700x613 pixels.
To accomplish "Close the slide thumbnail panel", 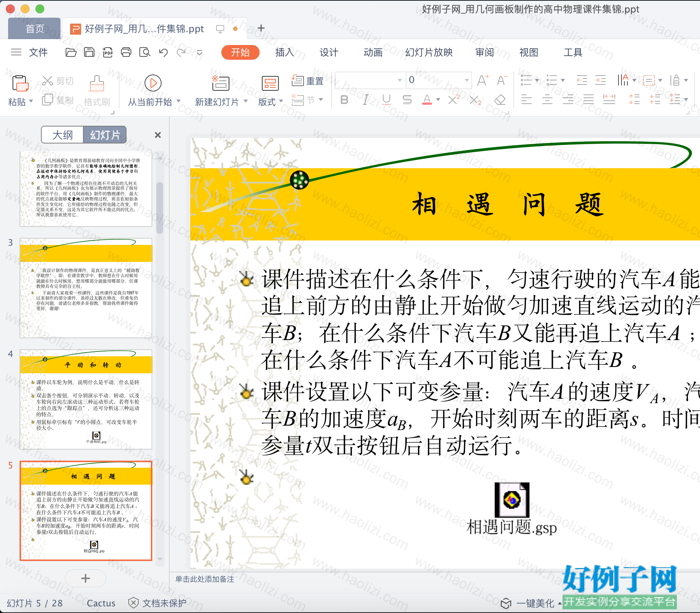I will (x=158, y=135).
